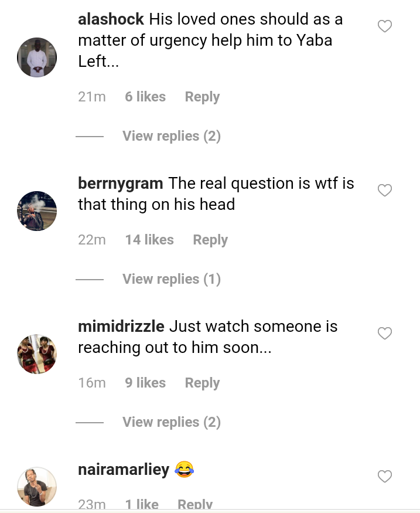The width and height of the screenshot is (420, 513).
Task: Open the alashock username link
Action: tap(111, 19)
